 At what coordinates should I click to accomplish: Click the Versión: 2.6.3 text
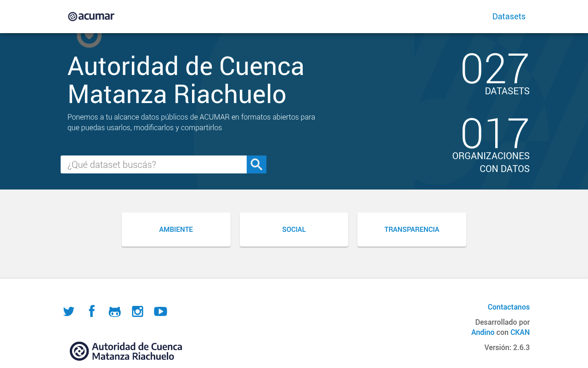point(507,347)
